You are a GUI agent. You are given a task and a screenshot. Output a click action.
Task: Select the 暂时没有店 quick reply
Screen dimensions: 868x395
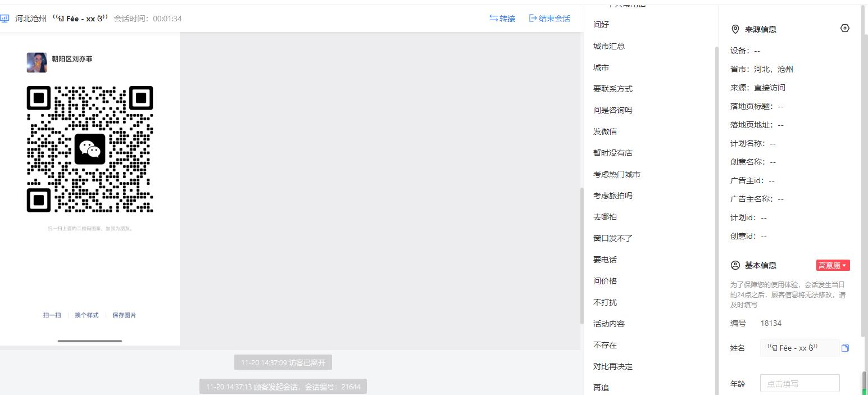[x=613, y=153]
